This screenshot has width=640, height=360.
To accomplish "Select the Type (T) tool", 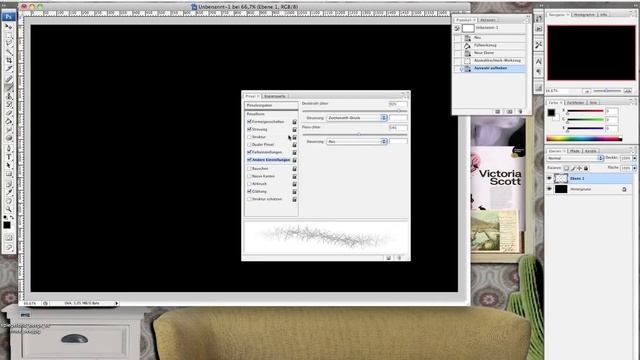I will tap(9, 157).
